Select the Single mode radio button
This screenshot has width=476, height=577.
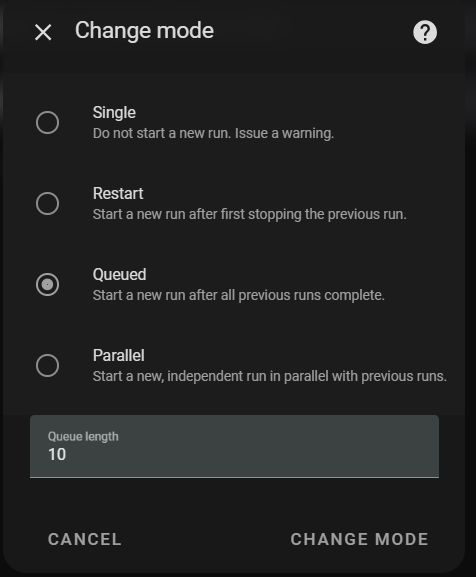(47, 122)
